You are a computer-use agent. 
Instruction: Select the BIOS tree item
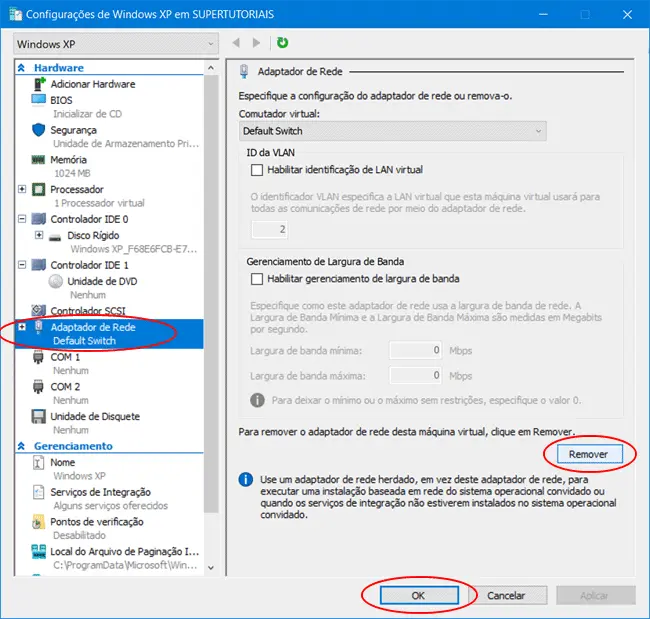(61, 100)
